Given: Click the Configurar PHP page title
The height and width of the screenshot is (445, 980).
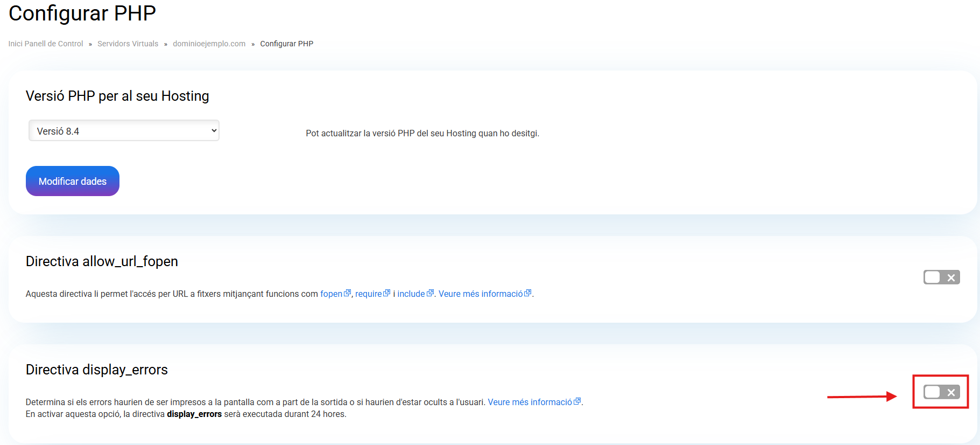Looking at the screenshot, I should [82, 13].
